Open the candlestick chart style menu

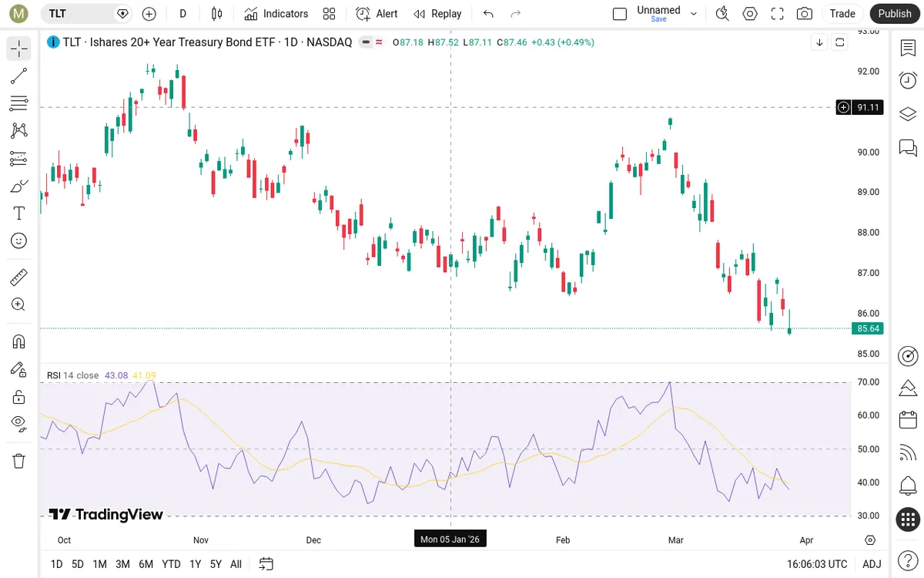pyautogui.click(x=217, y=13)
